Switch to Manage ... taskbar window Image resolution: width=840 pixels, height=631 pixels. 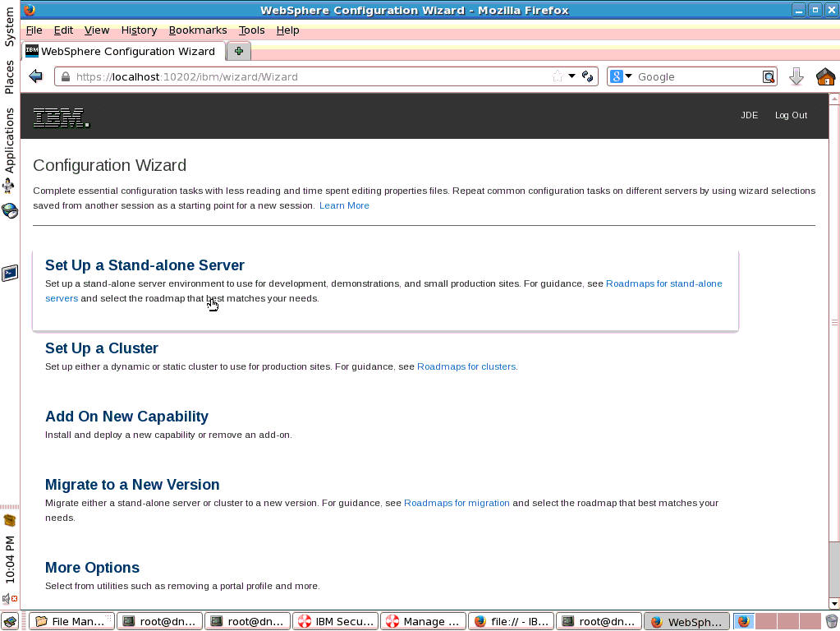(x=423, y=621)
